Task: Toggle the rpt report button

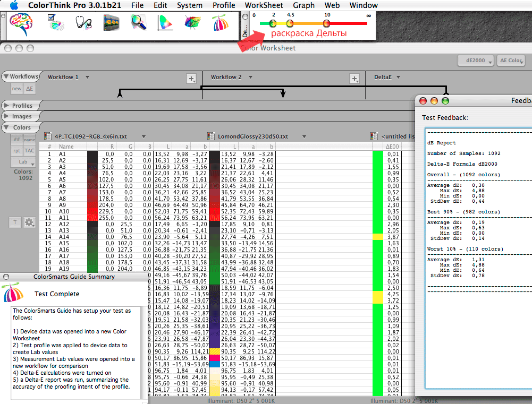Action: point(16,150)
